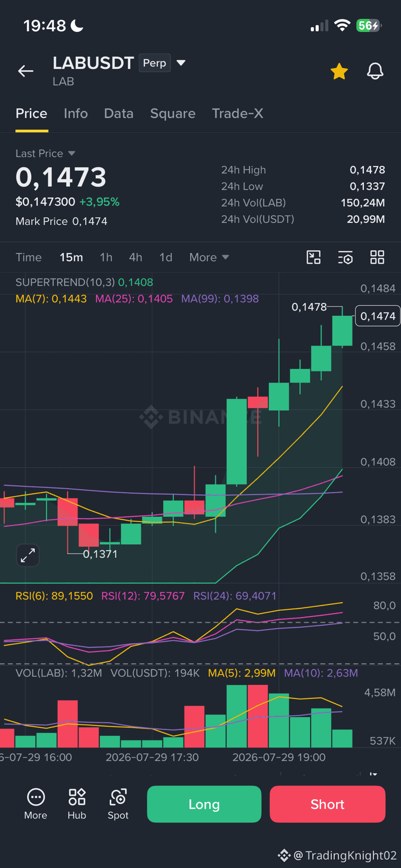The height and width of the screenshot is (868, 401).
Task: Open the Last Price dropdown
Action: point(45,154)
